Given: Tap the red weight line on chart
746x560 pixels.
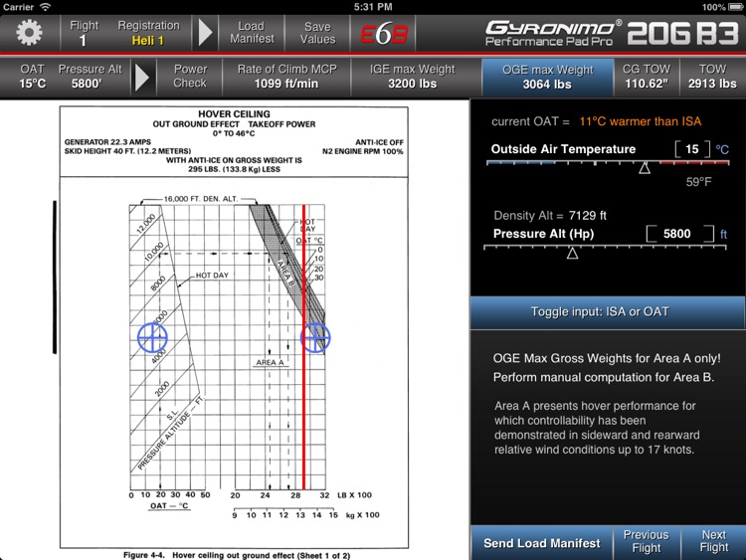Looking at the screenshot, I should 303,347.
